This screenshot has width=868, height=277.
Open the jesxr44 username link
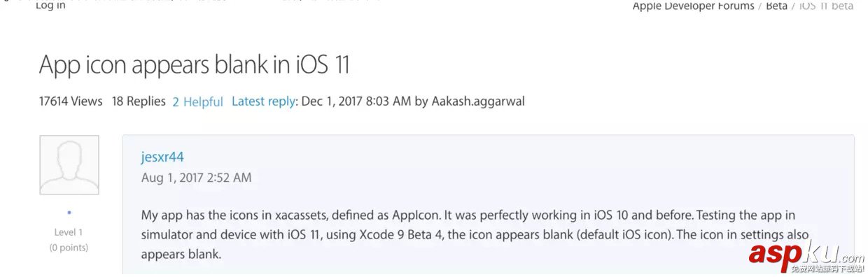162,157
